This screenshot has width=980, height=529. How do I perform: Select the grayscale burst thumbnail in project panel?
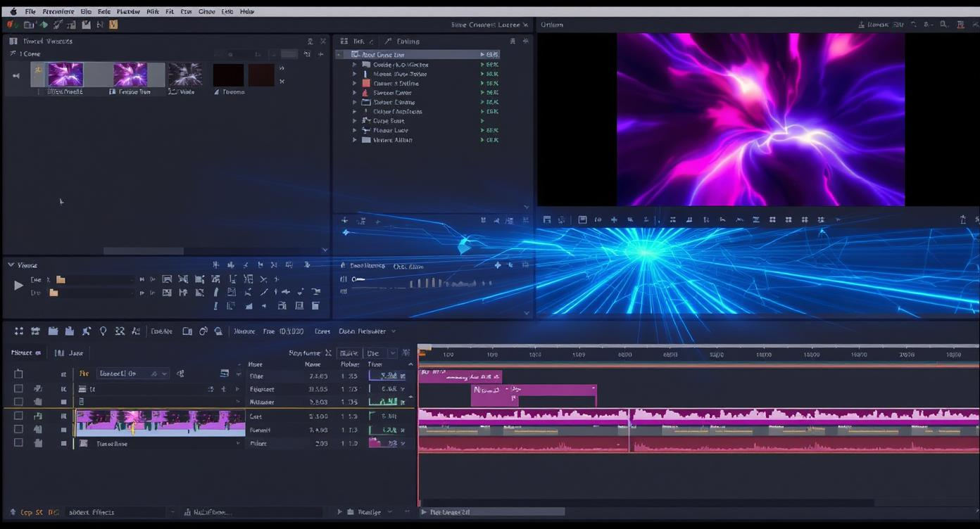[x=184, y=75]
